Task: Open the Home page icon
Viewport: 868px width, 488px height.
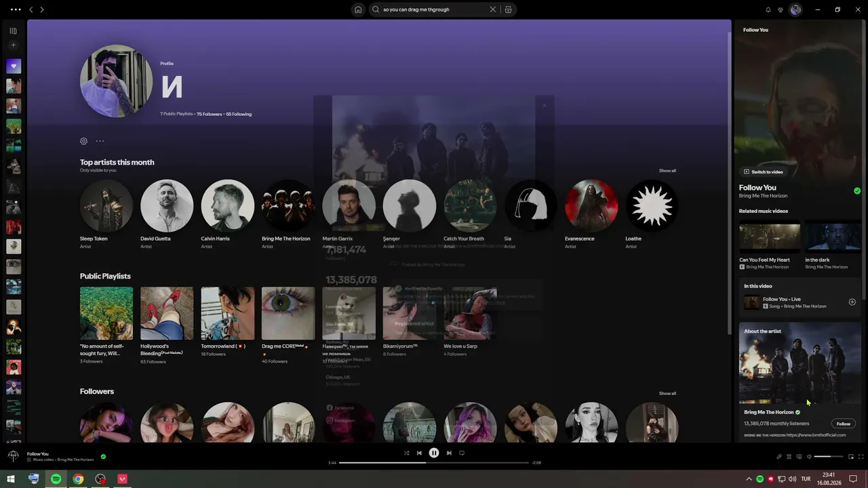Action: (358, 9)
